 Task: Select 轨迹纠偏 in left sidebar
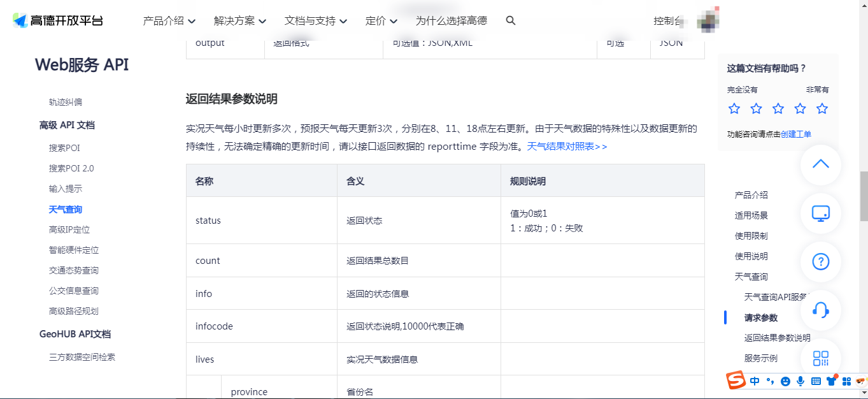pos(66,102)
